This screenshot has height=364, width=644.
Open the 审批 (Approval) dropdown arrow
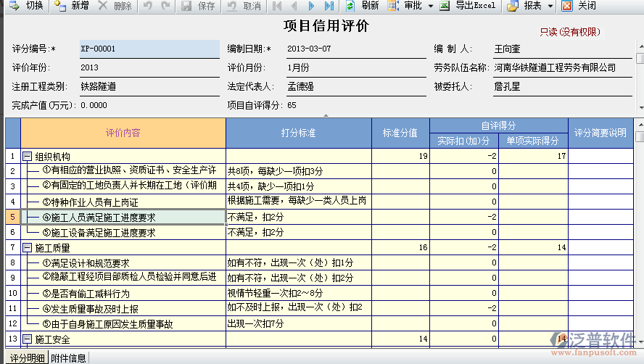430,6
